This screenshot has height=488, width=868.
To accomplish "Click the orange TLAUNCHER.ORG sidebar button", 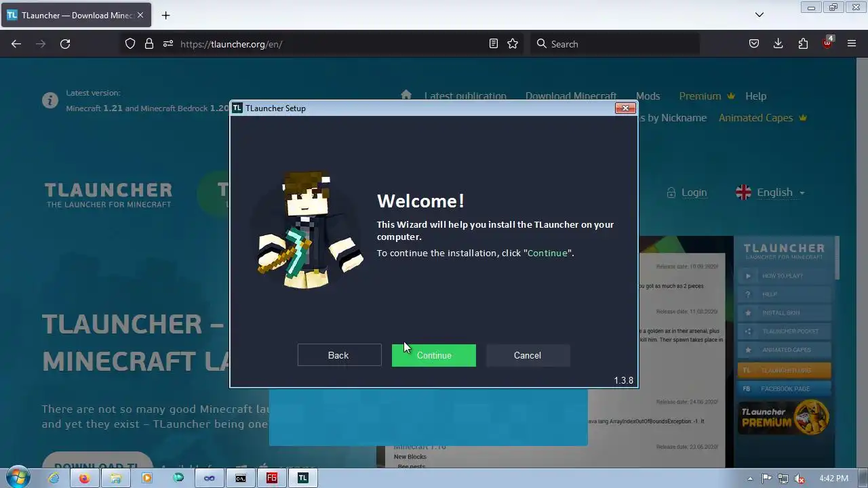I will 784,370.
